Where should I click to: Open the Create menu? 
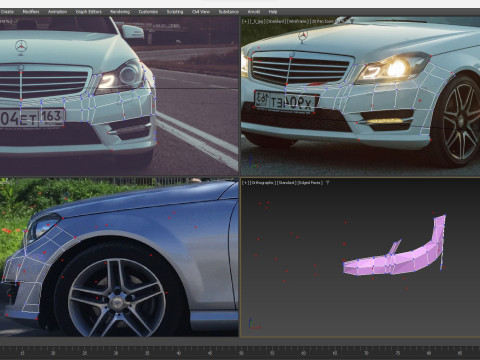tap(7, 12)
